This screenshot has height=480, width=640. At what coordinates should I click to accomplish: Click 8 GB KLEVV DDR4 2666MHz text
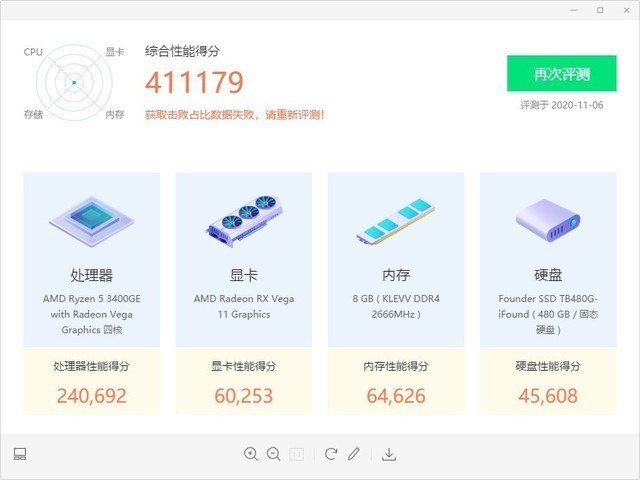396,306
